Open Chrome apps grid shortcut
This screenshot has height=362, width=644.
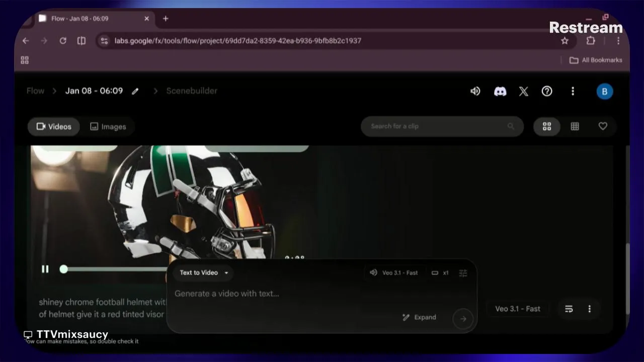(x=25, y=60)
